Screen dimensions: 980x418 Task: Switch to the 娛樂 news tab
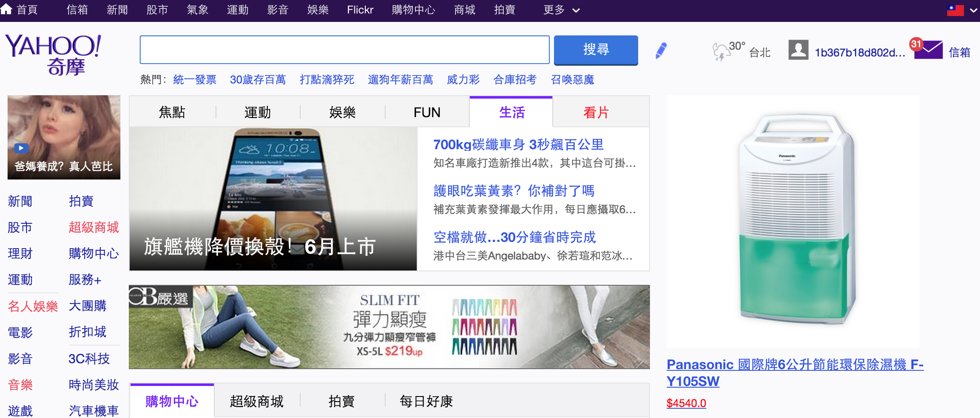pos(343,112)
